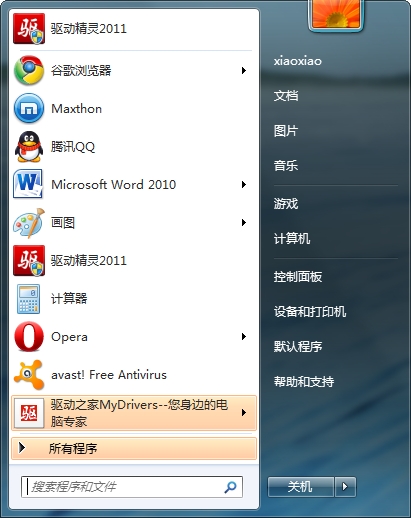Click the Maxthon program label

76,109
